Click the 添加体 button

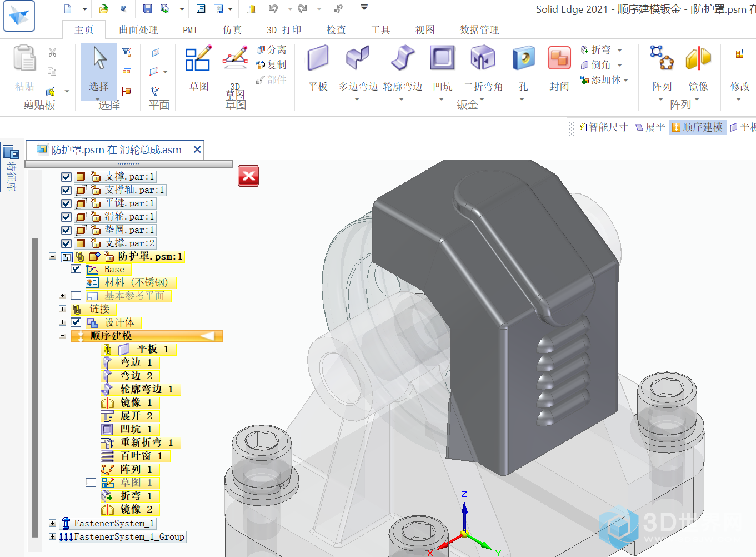(x=601, y=80)
